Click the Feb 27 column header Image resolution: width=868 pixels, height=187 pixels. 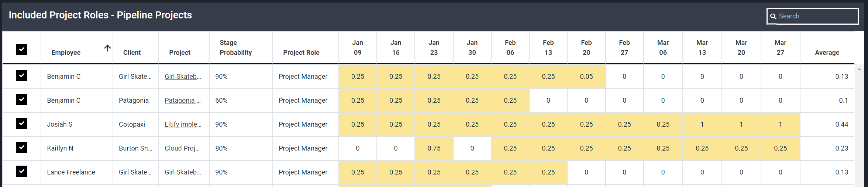624,47
